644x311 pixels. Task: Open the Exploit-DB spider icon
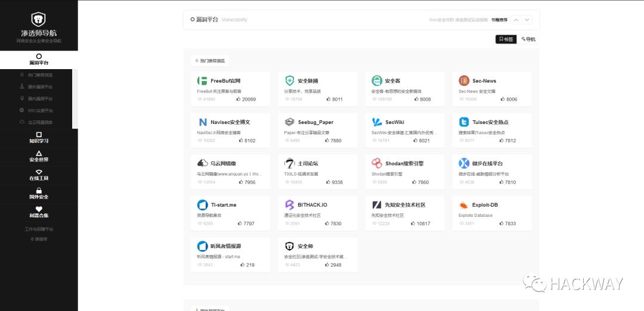click(x=464, y=205)
